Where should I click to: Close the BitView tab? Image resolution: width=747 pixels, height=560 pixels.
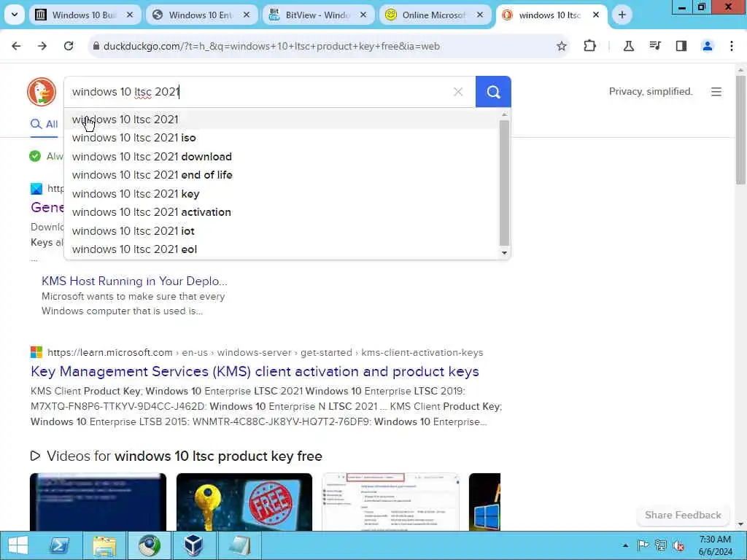tap(363, 15)
